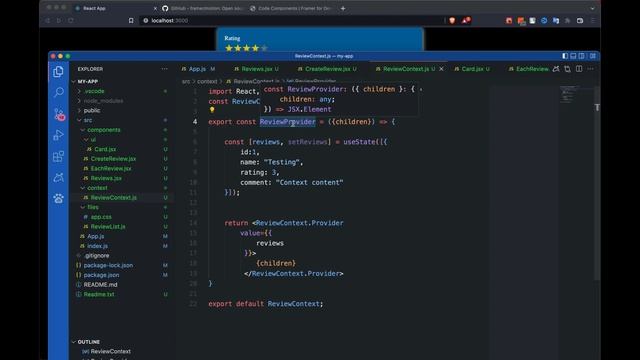Open editor more actions ellipsis
Screen dimensions: 640x360
point(590,69)
